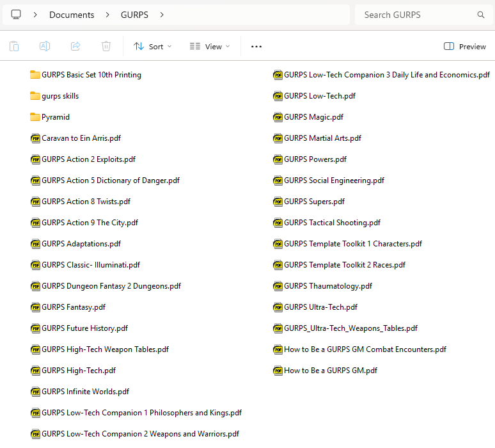Select the Pyramid folder icon
The height and width of the screenshot is (448, 495).
coord(35,117)
